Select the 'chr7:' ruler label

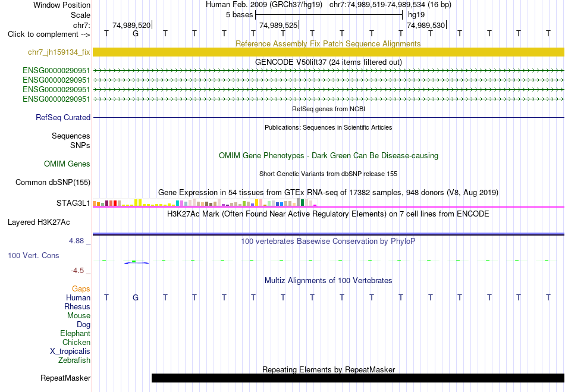coord(81,25)
